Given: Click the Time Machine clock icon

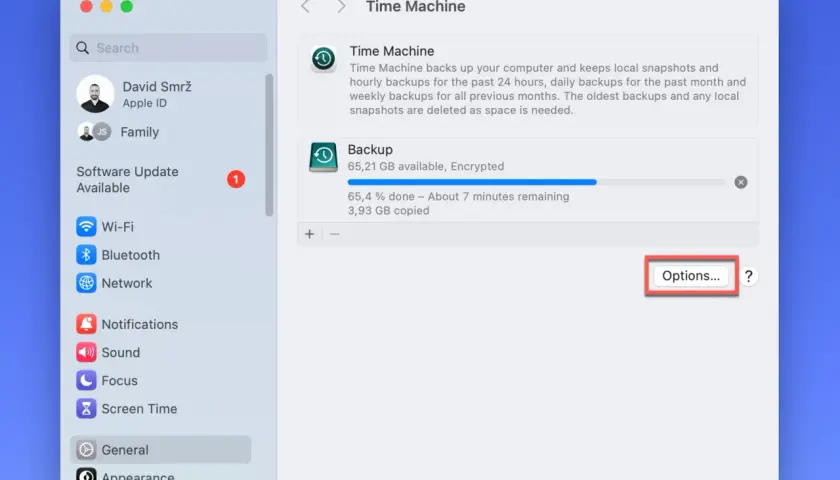Looking at the screenshot, I should [324, 58].
